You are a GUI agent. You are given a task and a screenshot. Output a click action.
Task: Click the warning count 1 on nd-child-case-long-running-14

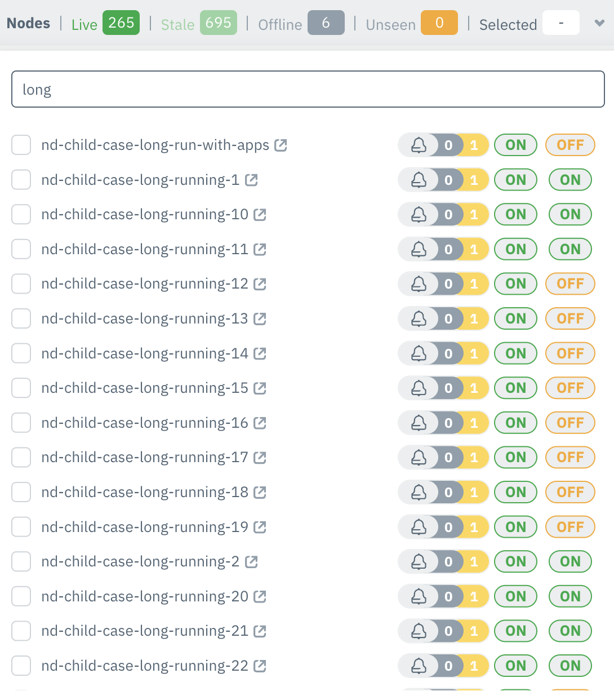(474, 353)
